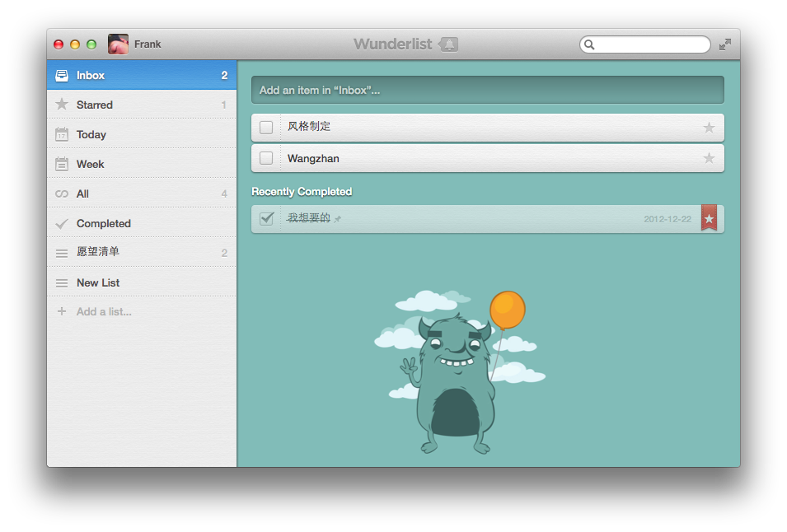787x532 pixels.
Task: Enter fullscreen with the expand arrows icon
Action: click(724, 44)
